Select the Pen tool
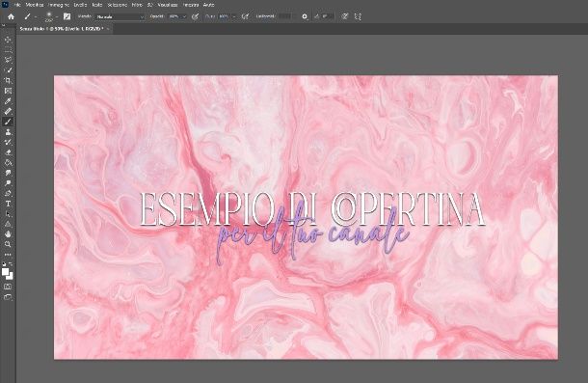 tap(8, 193)
